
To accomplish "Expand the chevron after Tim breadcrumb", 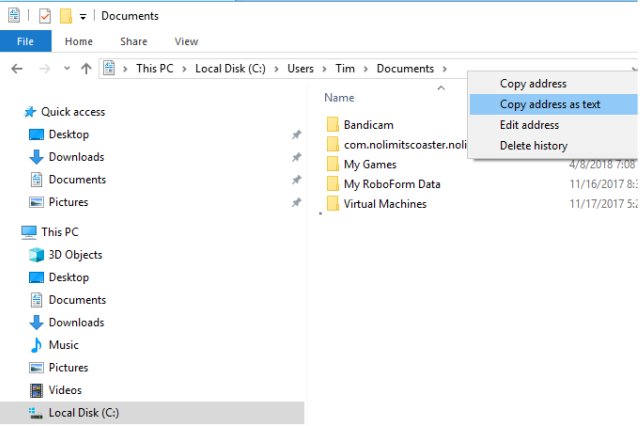I will click(x=366, y=69).
